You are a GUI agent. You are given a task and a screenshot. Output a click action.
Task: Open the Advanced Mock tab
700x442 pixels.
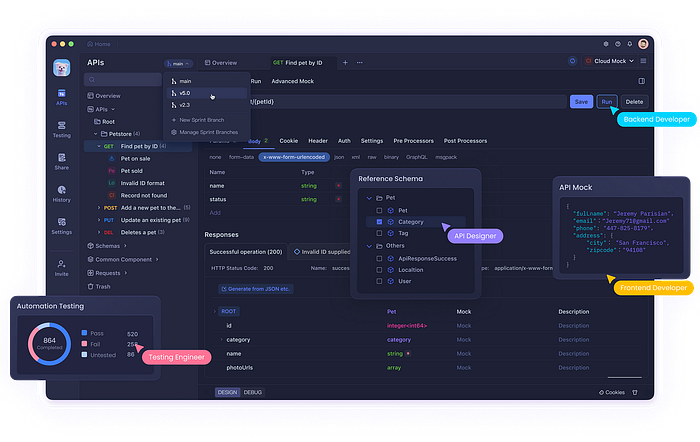pos(292,81)
